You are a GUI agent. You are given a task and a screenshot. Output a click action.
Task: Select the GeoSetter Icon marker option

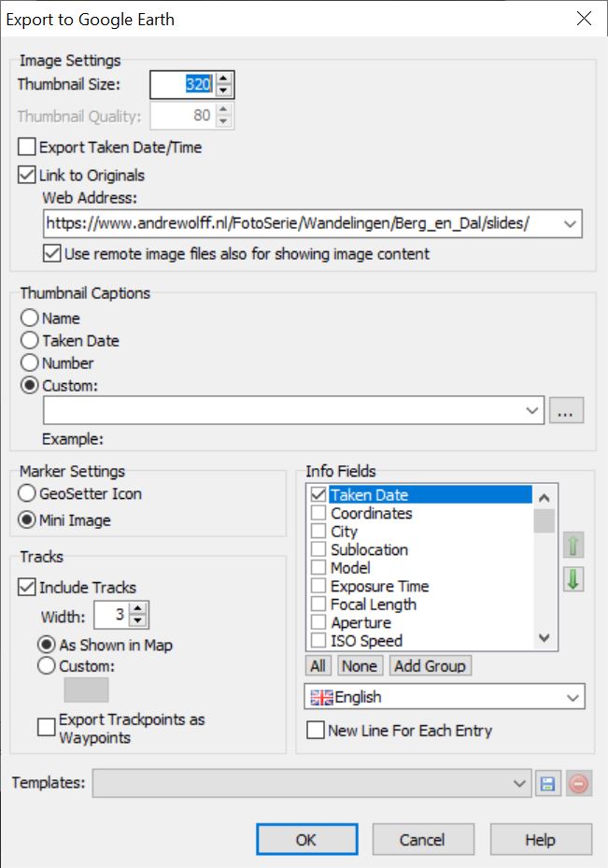30,493
